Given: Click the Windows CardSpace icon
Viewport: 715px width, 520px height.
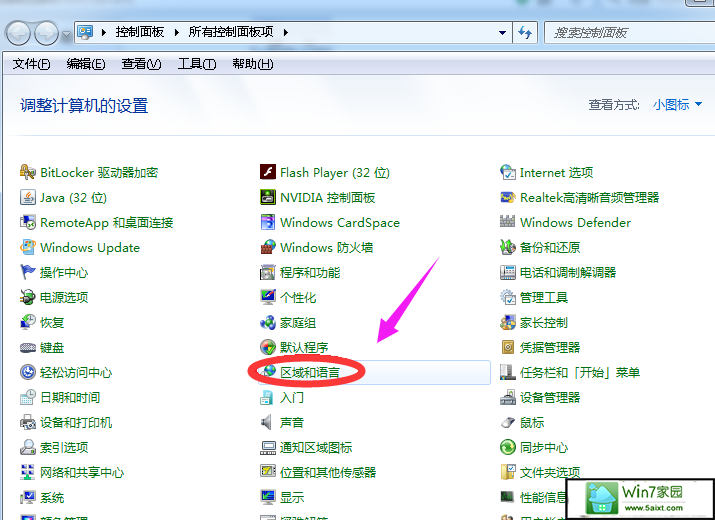Looking at the screenshot, I should click(x=268, y=223).
